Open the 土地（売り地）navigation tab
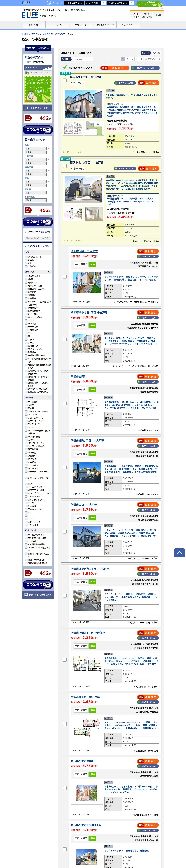The width and height of the screenshot is (186, 868). [81, 25]
